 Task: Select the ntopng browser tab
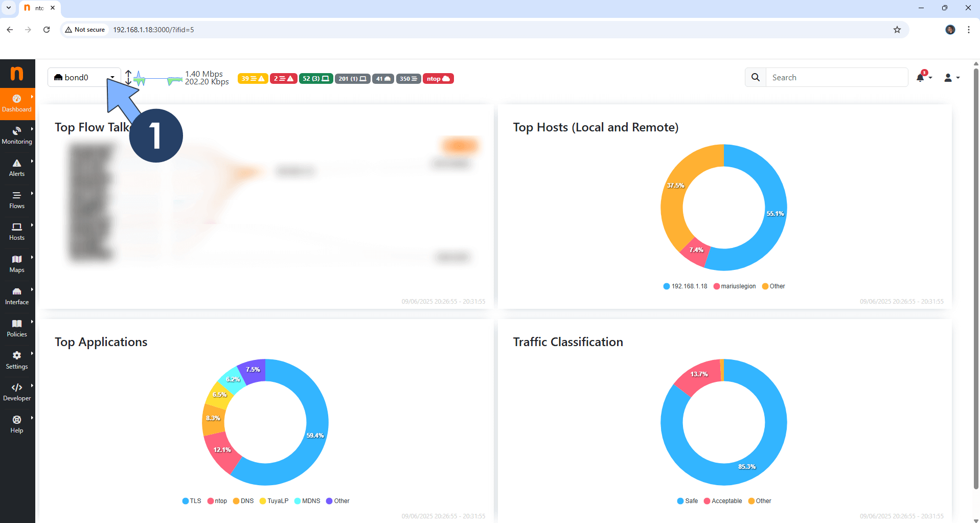point(39,8)
